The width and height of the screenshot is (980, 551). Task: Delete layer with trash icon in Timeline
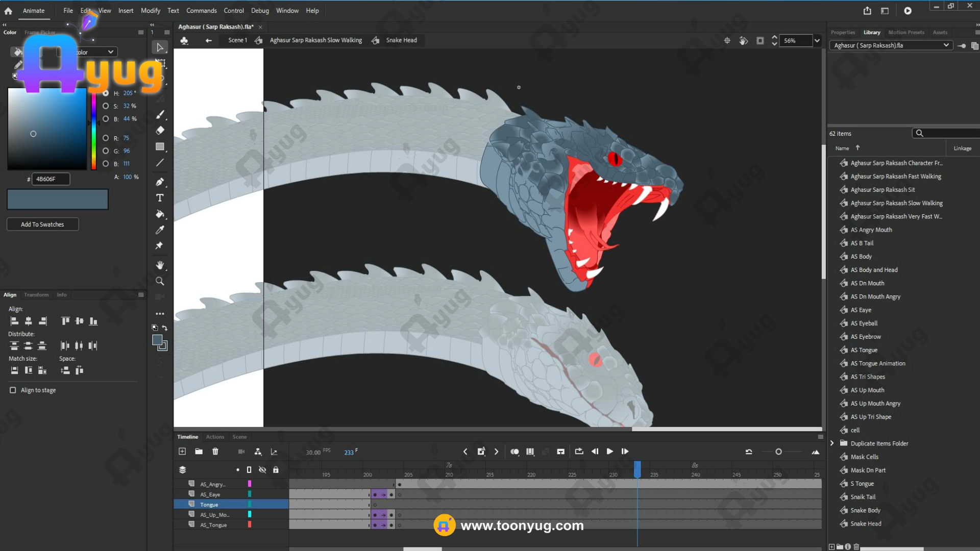(215, 452)
